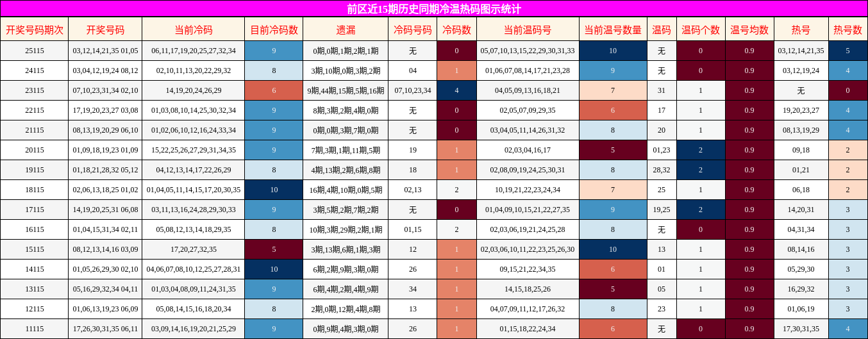Select omission cell 16期,4期,10期,0期,5期
The image size is (868, 339).
point(346,190)
